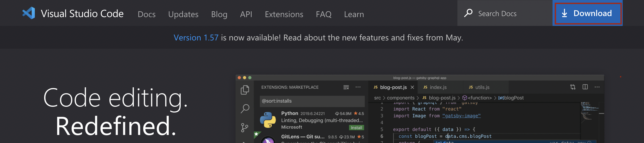Close the blog-post.js tab
Screen dimensions: 644x143
[x=412, y=87]
